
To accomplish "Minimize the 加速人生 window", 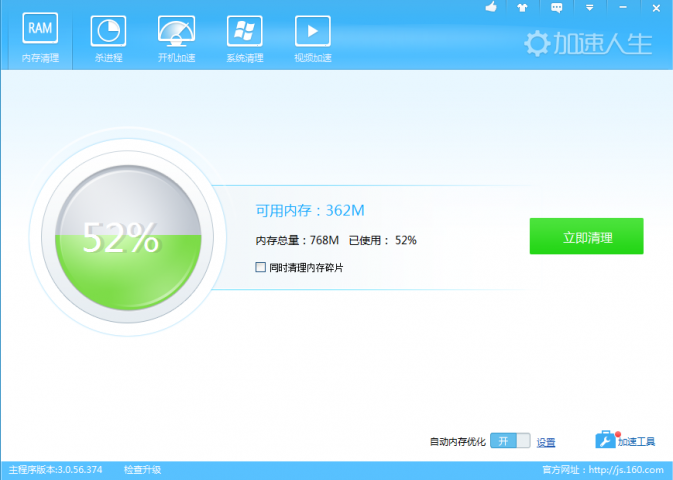I will [622, 8].
